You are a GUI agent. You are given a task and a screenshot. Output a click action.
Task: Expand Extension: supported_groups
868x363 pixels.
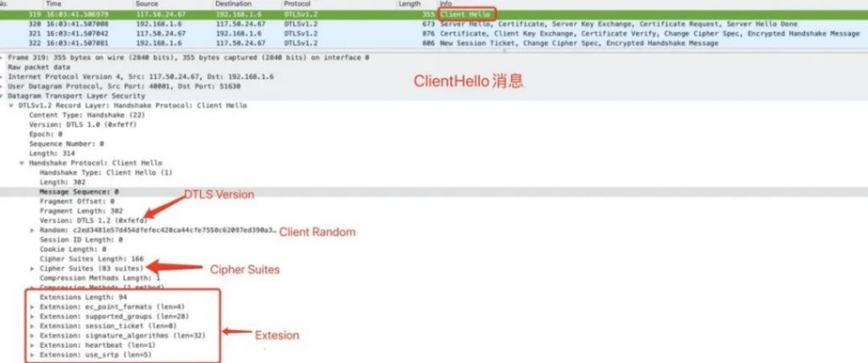[33, 316]
